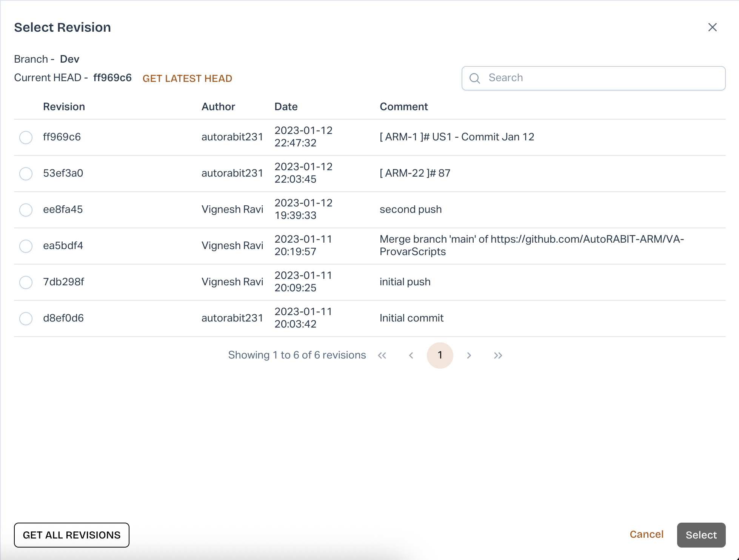The width and height of the screenshot is (739, 560).
Task: Cancel the revision selection
Action: (x=646, y=534)
